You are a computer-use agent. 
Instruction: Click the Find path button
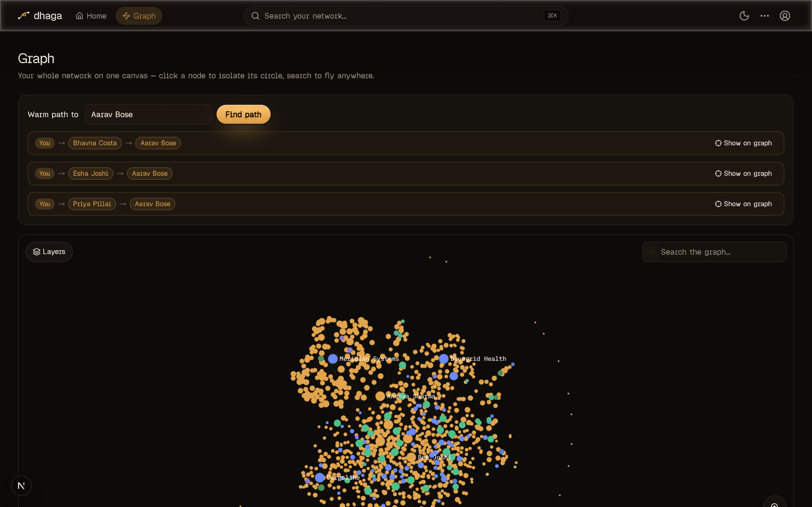[x=243, y=114]
